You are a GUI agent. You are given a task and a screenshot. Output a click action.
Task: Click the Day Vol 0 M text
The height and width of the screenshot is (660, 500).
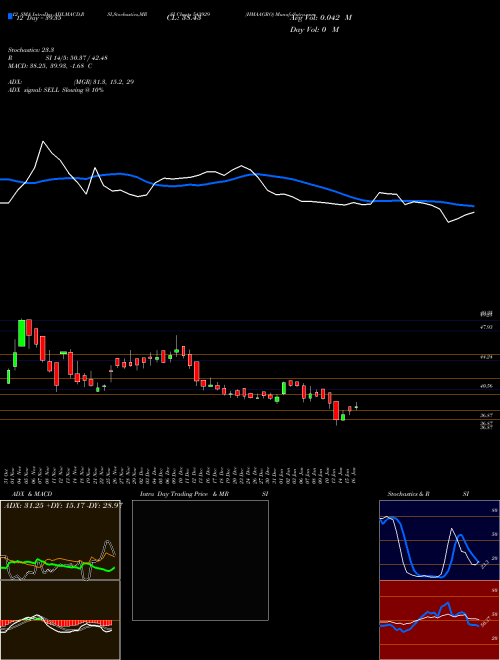[x=314, y=30]
